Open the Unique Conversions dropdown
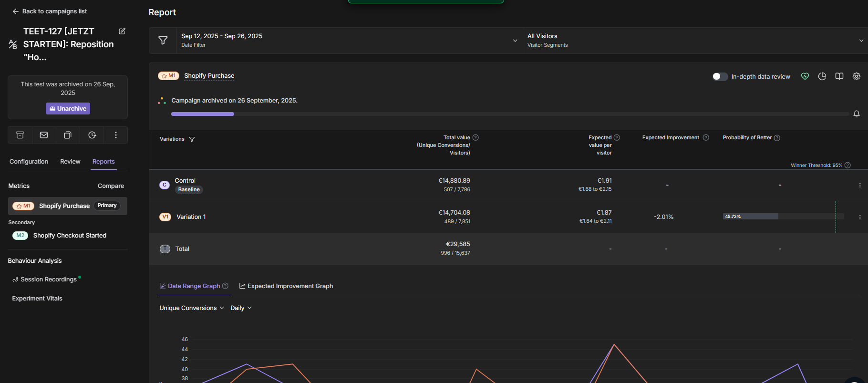 click(192, 308)
